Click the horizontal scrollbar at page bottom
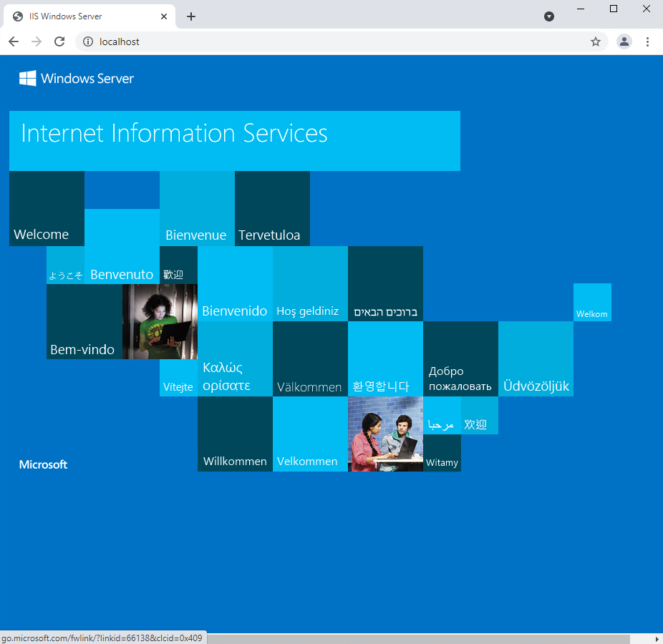Viewport: 663px width, 644px height. [x=419, y=638]
